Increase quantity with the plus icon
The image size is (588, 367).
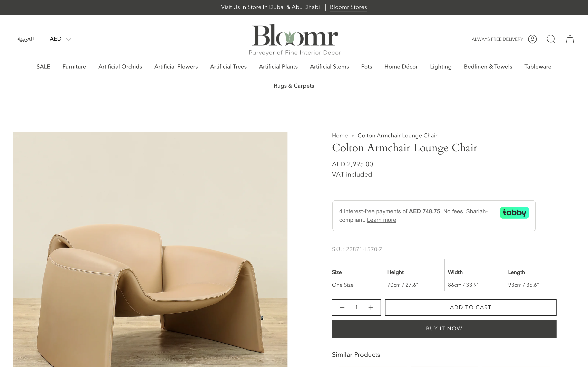coord(371,307)
